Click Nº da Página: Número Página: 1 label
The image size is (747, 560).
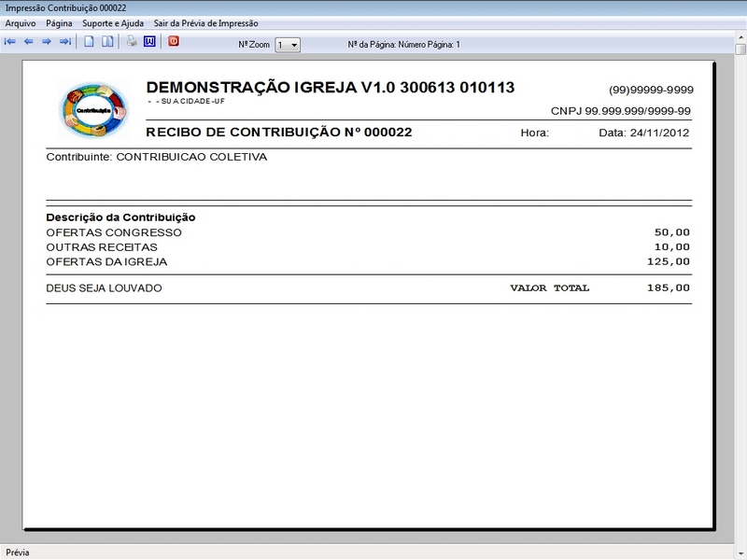(404, 45)
